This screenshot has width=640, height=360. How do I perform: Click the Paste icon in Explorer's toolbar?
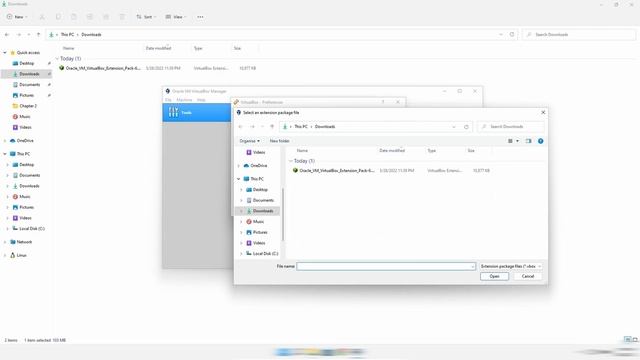click(74, 17)
